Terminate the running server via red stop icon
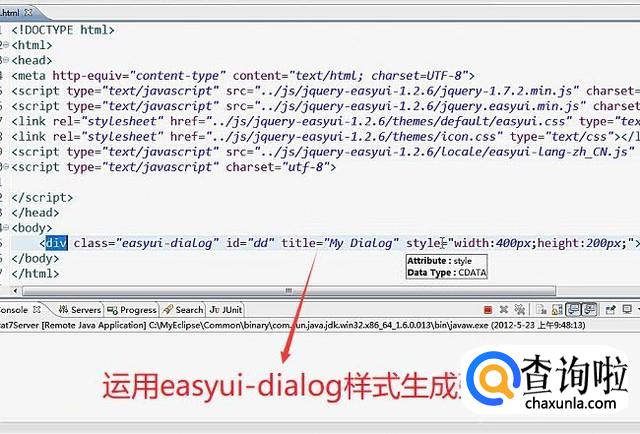Image resolution: width=640 pixels, height=434 pixels. tap(488, 310)
